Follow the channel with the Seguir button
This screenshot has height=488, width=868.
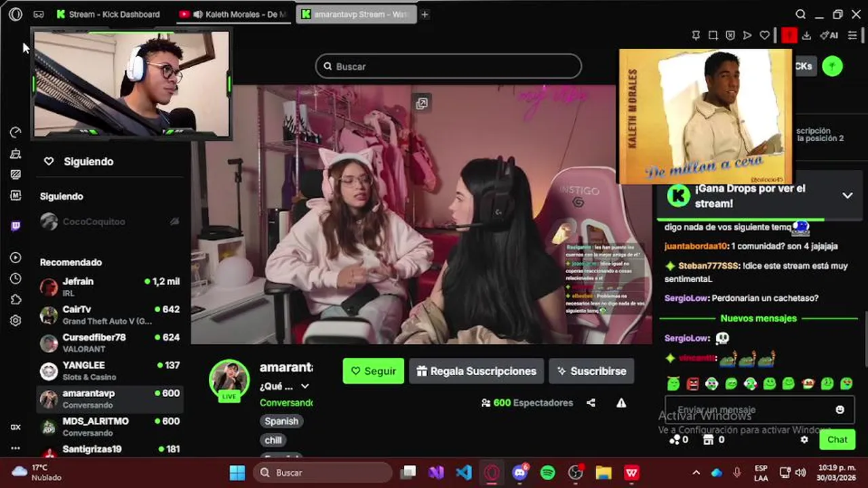[x=374, y=371]
